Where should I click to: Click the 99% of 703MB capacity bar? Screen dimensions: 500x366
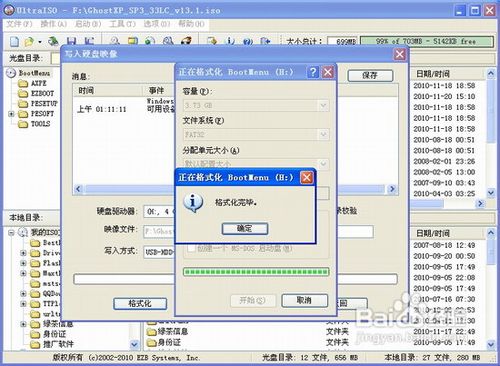pyautogui.click(x=427, y=42)
